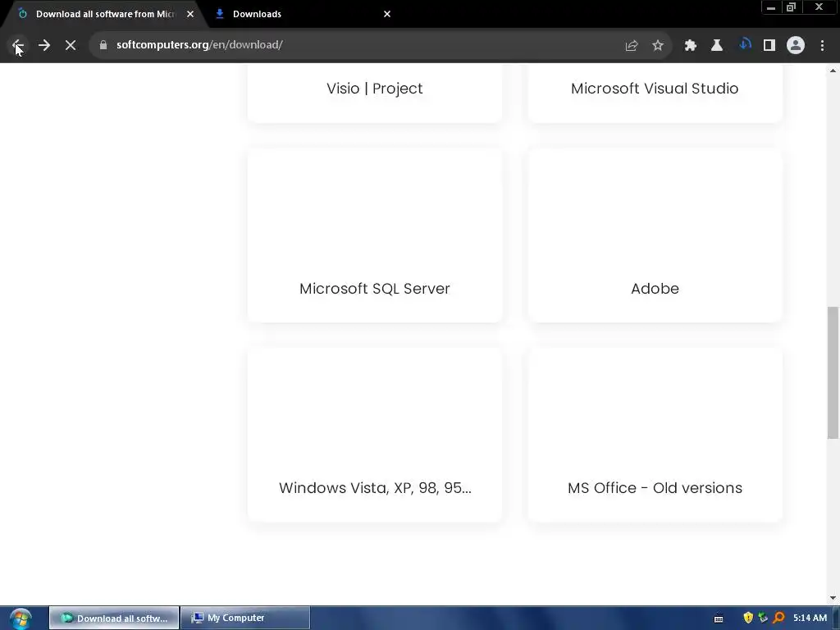The width and height of the screenshot is (840, 630).
Task: Open the Microsoft Visual Studio card
Action: [655, 94]
